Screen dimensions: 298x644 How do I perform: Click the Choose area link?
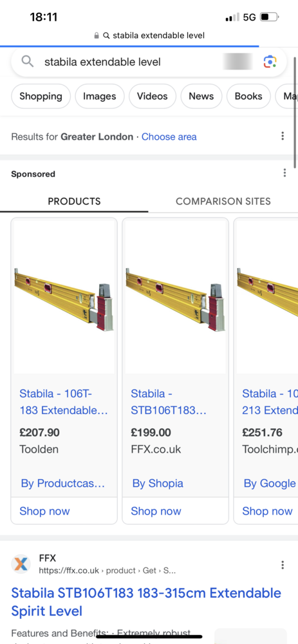pyautogui.click(x=169, y=137)
